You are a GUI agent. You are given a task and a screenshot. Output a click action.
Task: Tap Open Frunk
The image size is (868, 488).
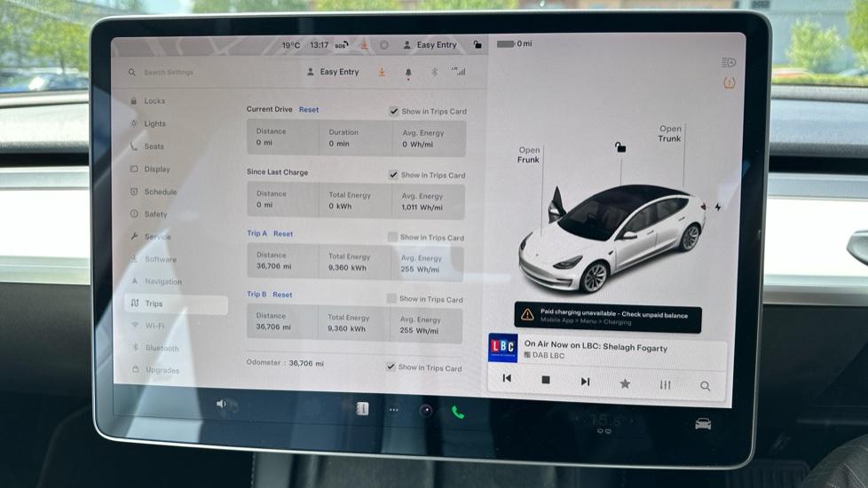click(x=529, y=154)
